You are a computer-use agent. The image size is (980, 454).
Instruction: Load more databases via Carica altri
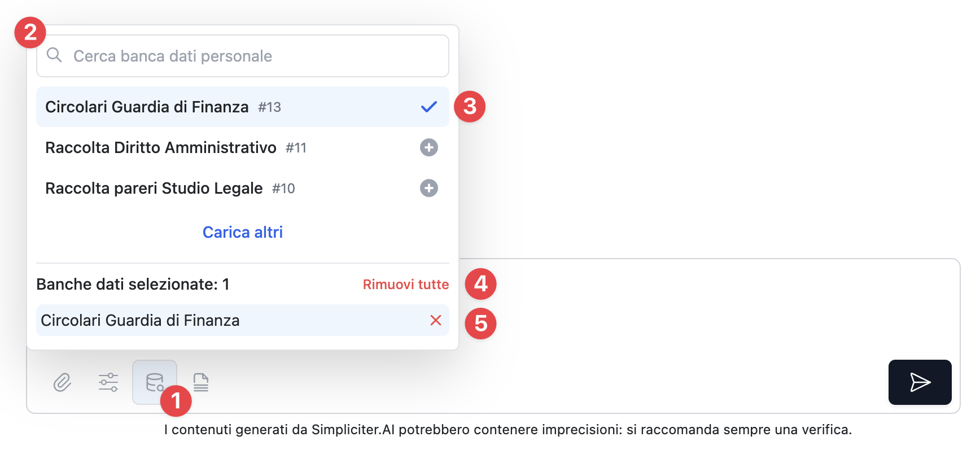pos(243,232)
